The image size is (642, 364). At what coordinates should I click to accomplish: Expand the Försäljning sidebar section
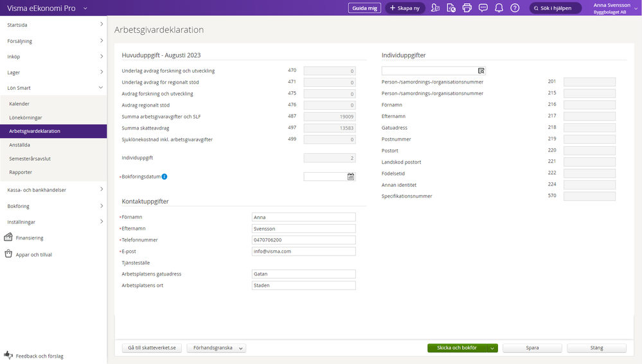pyautogui.click(x=102, y=41)
